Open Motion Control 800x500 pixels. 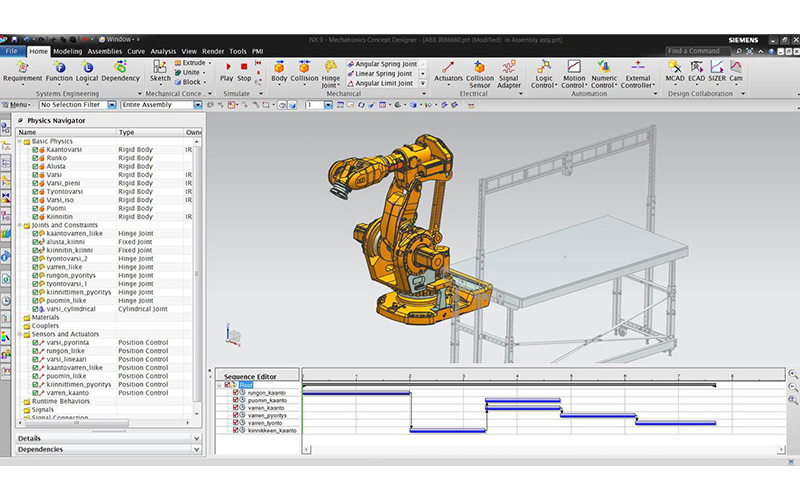click(x=574, y=74)
